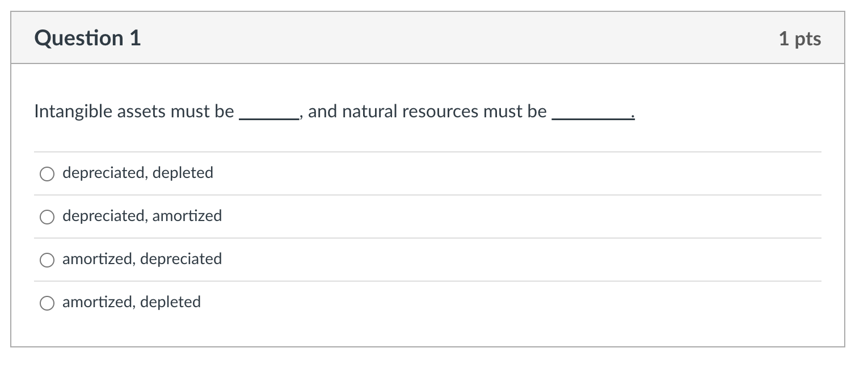Select the radio button for 'depreciated, amortized'

(x=47, y=217)
